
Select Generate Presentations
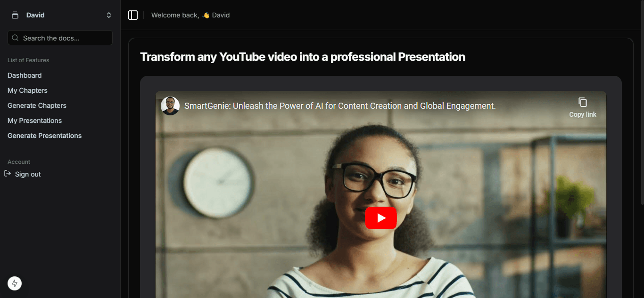tap(44, 136)
